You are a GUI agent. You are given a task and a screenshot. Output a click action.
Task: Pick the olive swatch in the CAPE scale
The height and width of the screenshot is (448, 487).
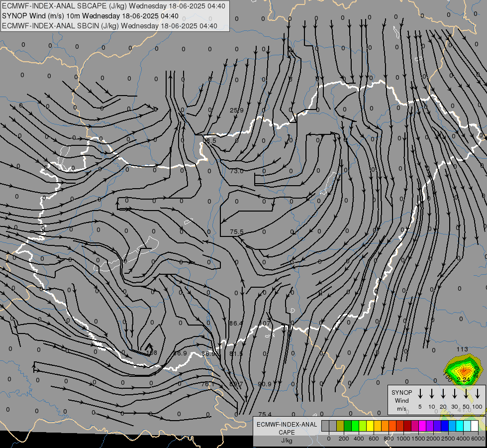point(340,426)
